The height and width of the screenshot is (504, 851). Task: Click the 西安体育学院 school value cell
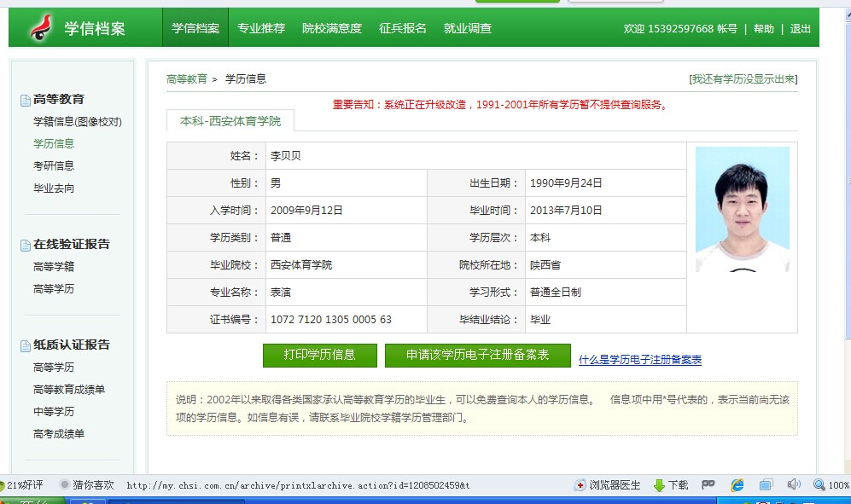click(347, 264)
